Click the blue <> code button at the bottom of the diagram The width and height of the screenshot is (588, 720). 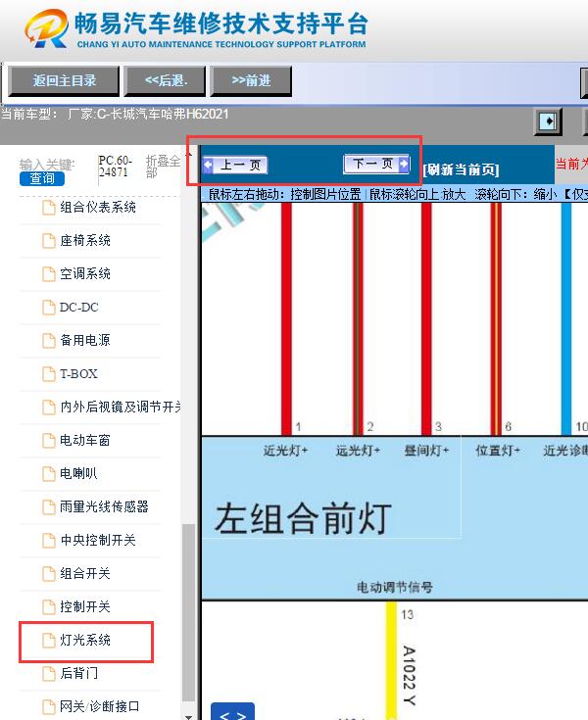(x=232, y=712)
